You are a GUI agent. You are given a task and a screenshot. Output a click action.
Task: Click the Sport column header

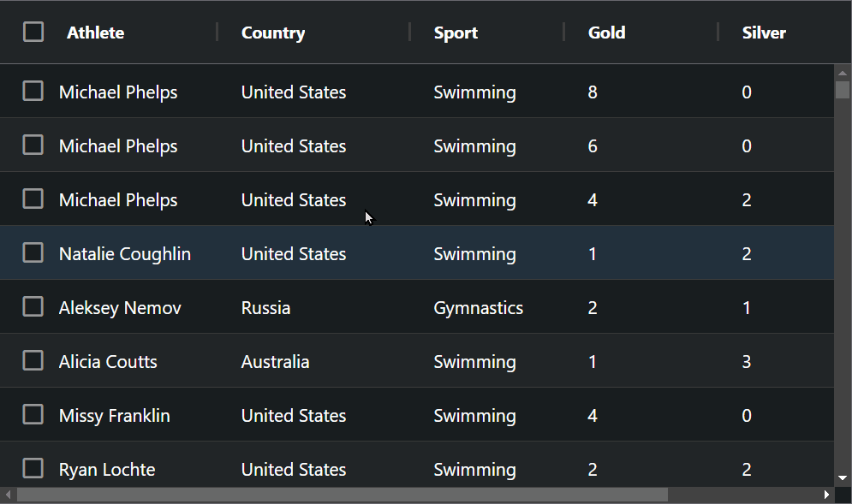pos(456,33)
